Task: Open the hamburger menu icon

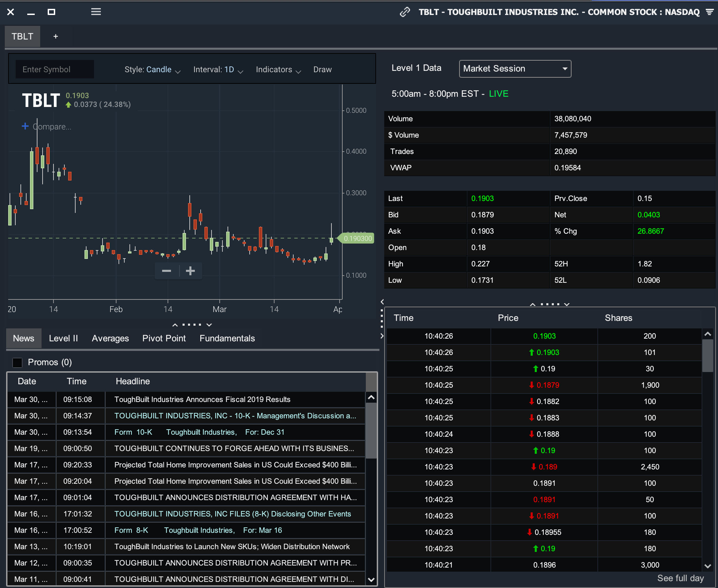Action: 96,12
